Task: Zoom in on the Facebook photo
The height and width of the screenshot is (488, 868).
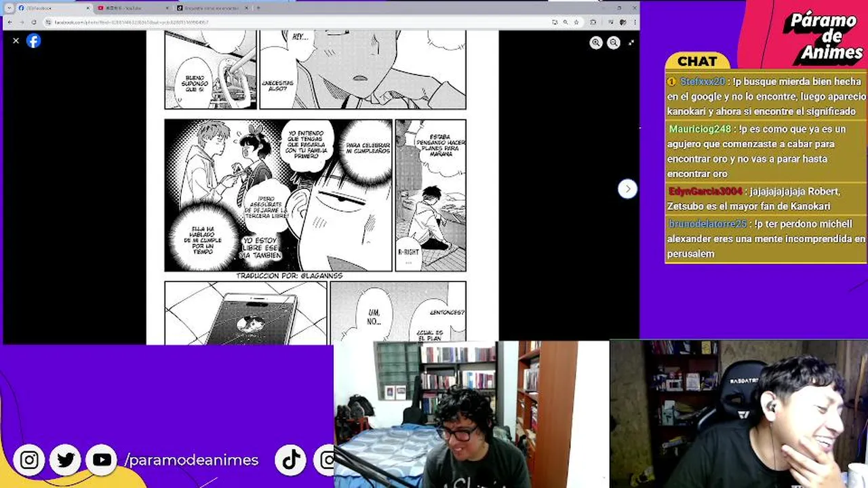Action: click(x=596, y=43)
